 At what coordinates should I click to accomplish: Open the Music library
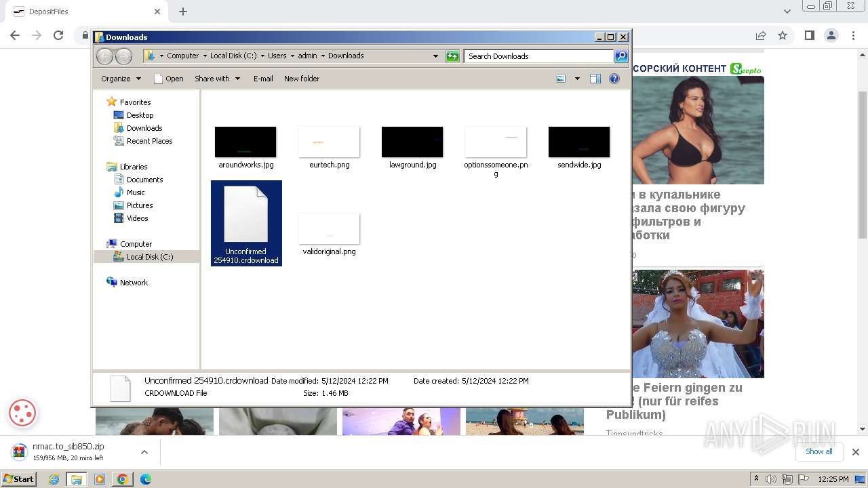pyautogui.click(x=129, y=192)
